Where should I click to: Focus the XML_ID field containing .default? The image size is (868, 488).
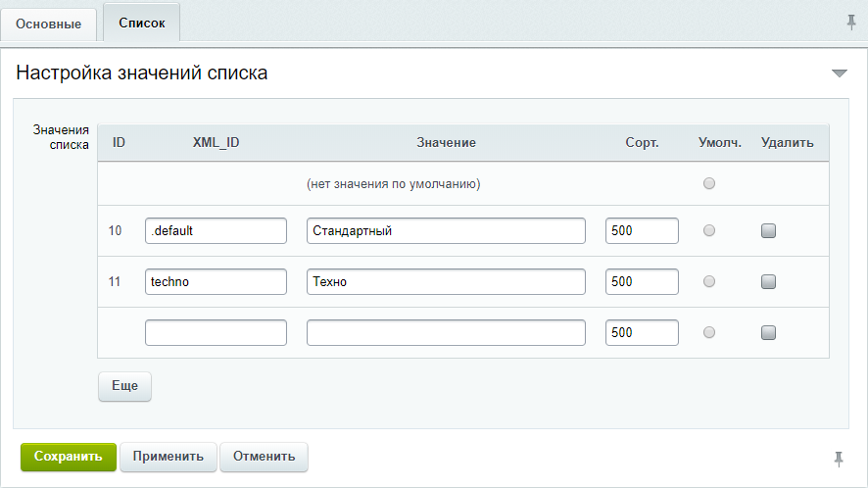216,230
